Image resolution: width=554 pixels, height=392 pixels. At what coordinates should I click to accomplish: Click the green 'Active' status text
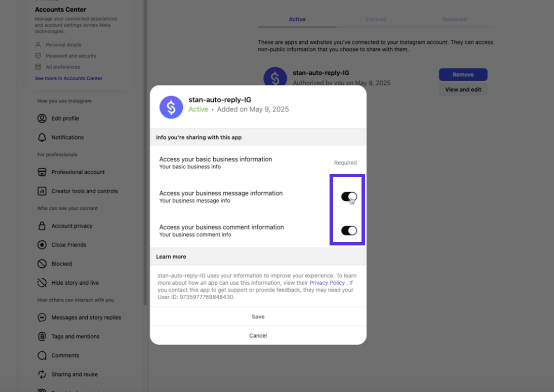tap(198, 109)
